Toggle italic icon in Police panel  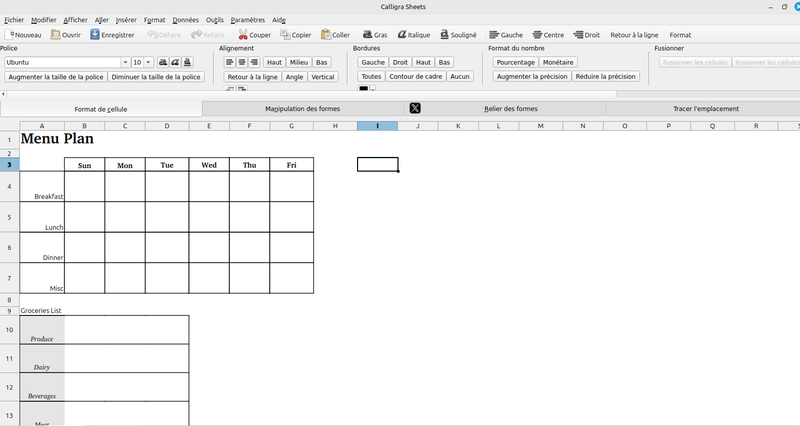[175, 62]
